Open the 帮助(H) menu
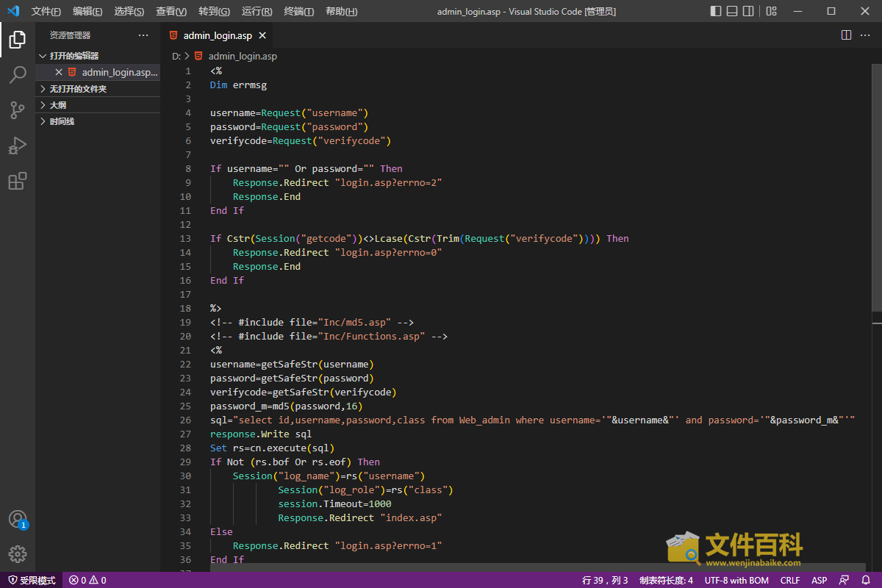The width and height of the screenshot is (882, 588). 341,11
